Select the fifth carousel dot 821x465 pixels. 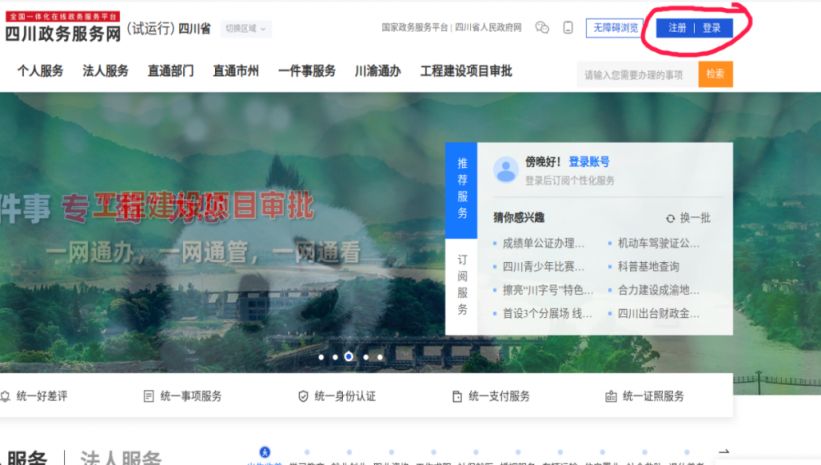pyautogui.click(x=380, y=357)
